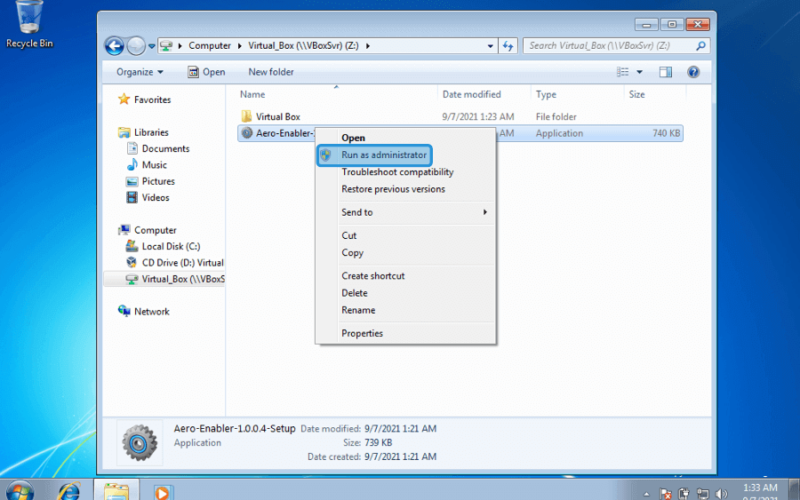This screenshot has height=500, width=800.
Task: Click the Virtual Box folder icon
Action: click(x=246, y=116)
